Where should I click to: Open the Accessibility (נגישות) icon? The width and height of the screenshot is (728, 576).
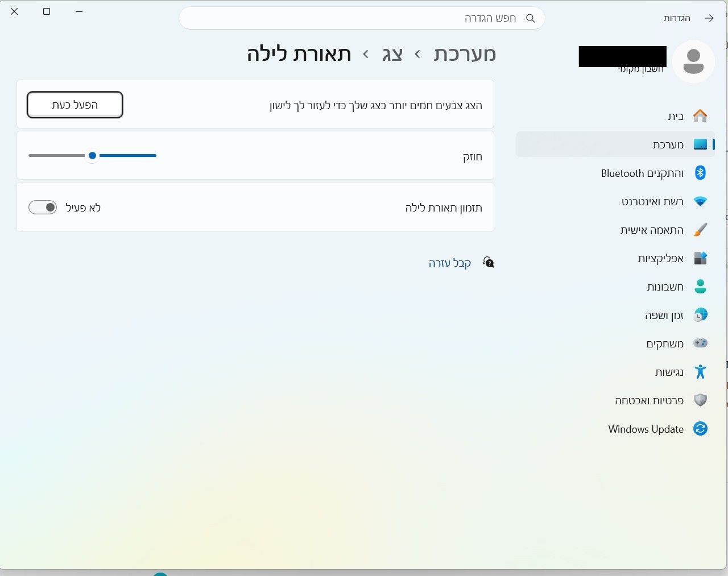click(700, 372)
